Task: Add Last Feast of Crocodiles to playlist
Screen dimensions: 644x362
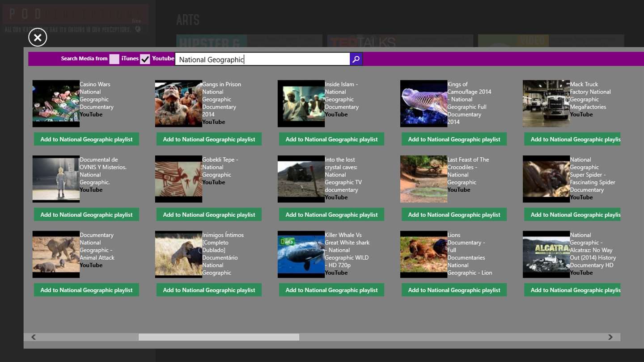Action: tap(454, 215)
